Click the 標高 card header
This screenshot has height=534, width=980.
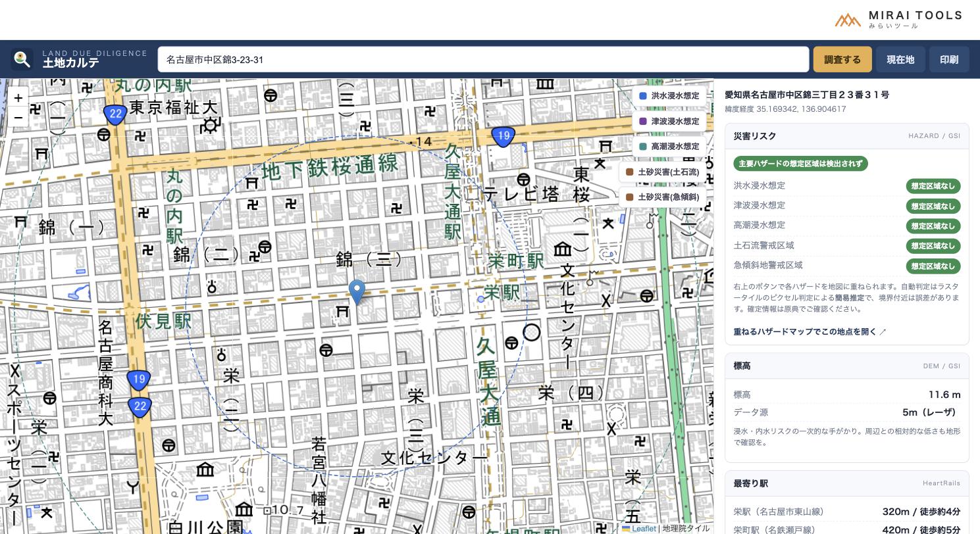(x=847, y=366)
